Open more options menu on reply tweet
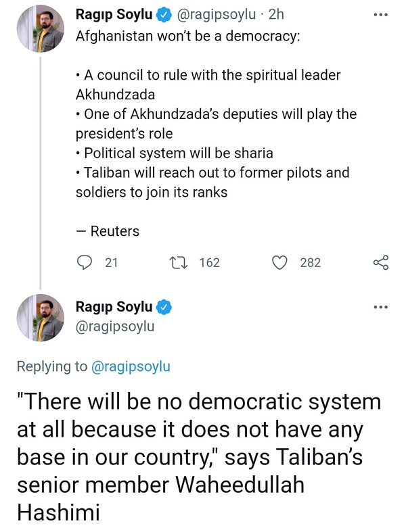Image resolution: width=406 pixels, height=532 pixels. 381,307
